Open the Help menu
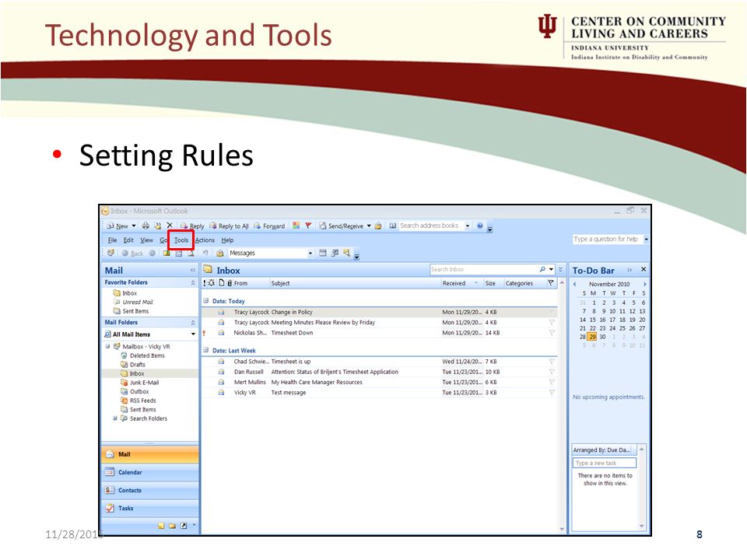The width and height of the screenshot is (747, 560). (x=228, y=240)
